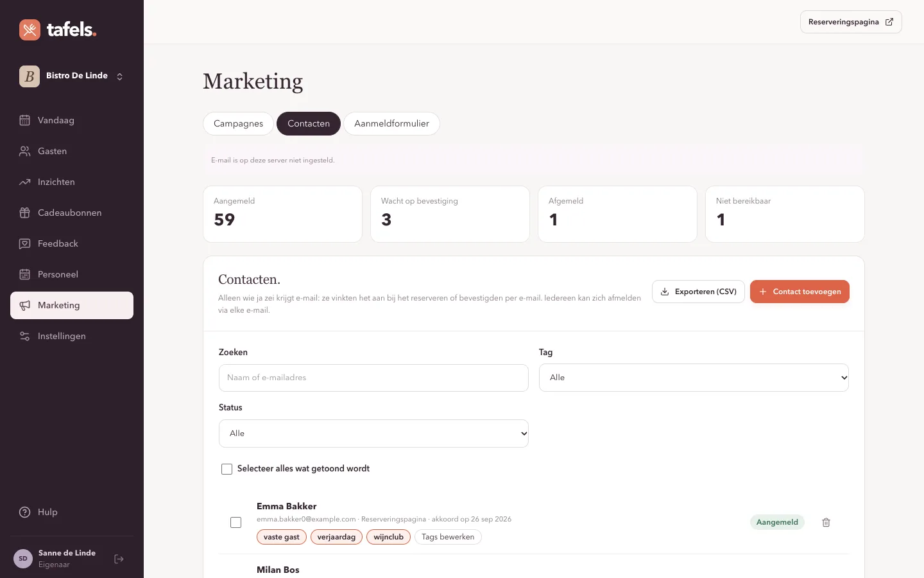This screenshot has height=578, width=924.
Task: Open the Tag filter dropdown
Action: pyautogui.click(x=694, y=378)
